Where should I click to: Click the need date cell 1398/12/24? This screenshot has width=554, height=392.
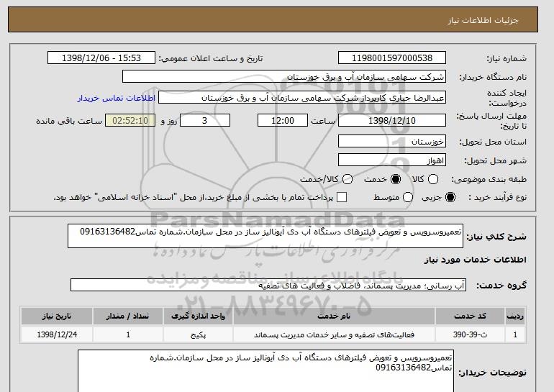tap(57, 334)
